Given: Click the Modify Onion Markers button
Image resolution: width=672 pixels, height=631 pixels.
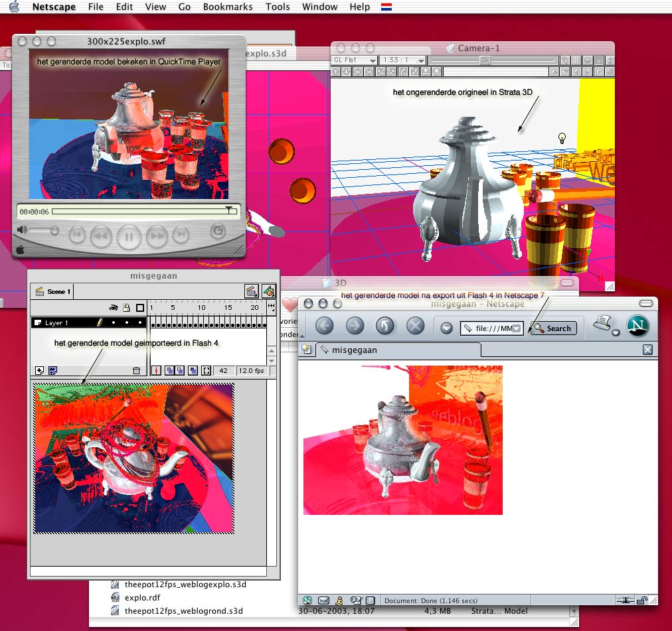Looking at the screenshot, I should pyautogui.click(x=206, y=370).
